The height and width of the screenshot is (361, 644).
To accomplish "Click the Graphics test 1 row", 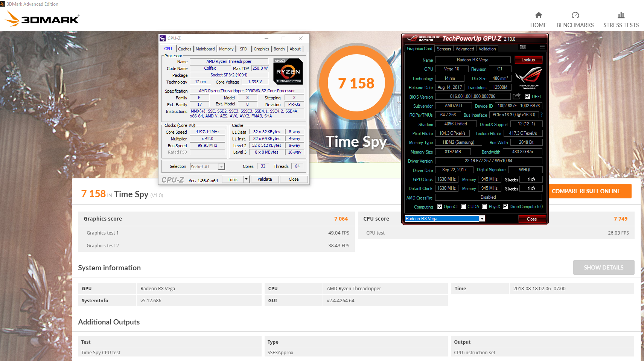I will (x=216, y=233).
